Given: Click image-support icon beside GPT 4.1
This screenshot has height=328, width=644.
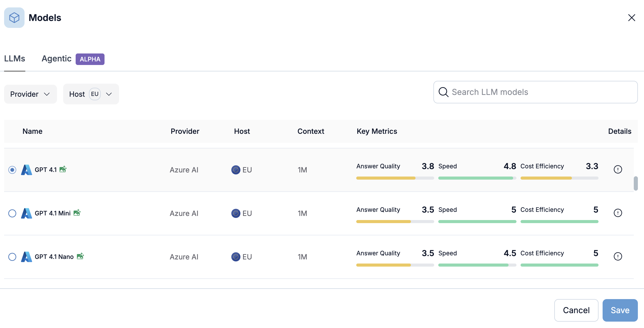Looking at the screenshot, I should (x=63, y=169).
